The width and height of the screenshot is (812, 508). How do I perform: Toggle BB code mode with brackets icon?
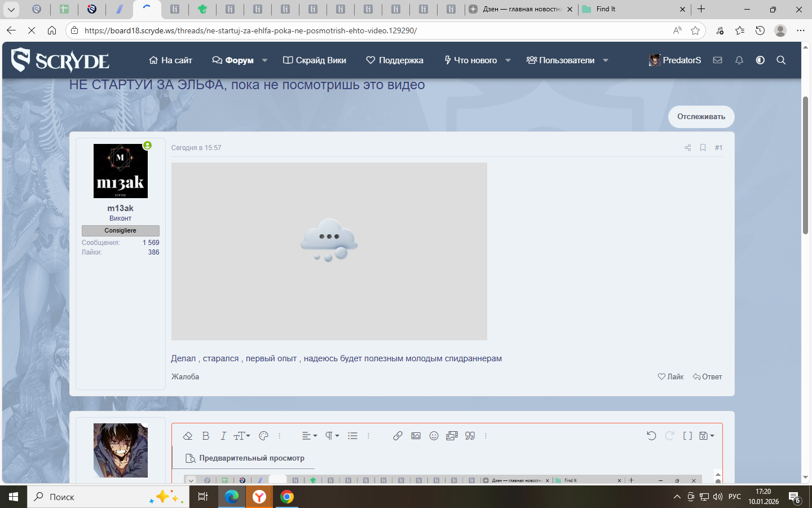[687, 436]
